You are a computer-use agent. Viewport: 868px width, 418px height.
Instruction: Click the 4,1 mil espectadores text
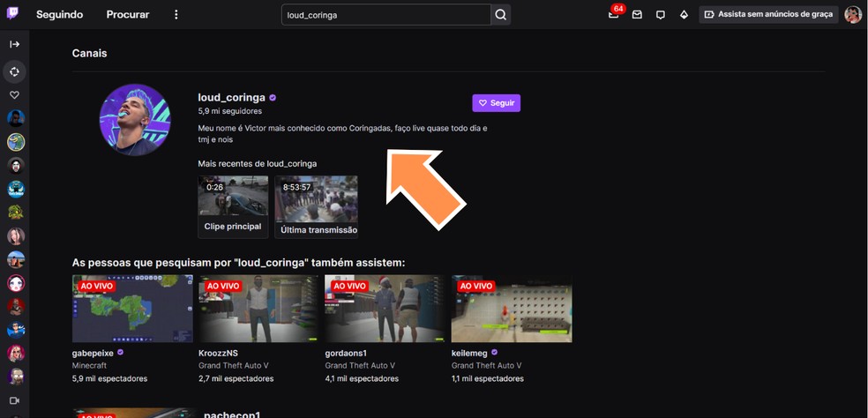(x=362, y=378)
